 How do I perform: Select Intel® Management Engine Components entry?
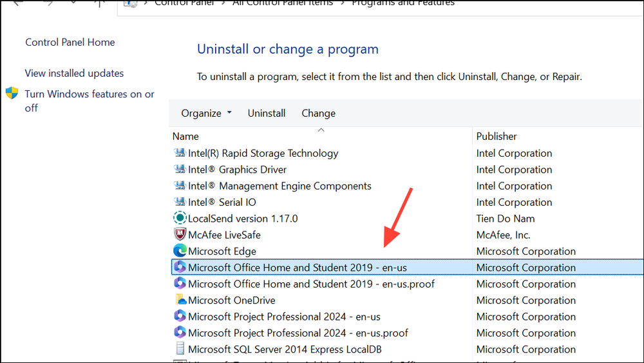[279, 186]
